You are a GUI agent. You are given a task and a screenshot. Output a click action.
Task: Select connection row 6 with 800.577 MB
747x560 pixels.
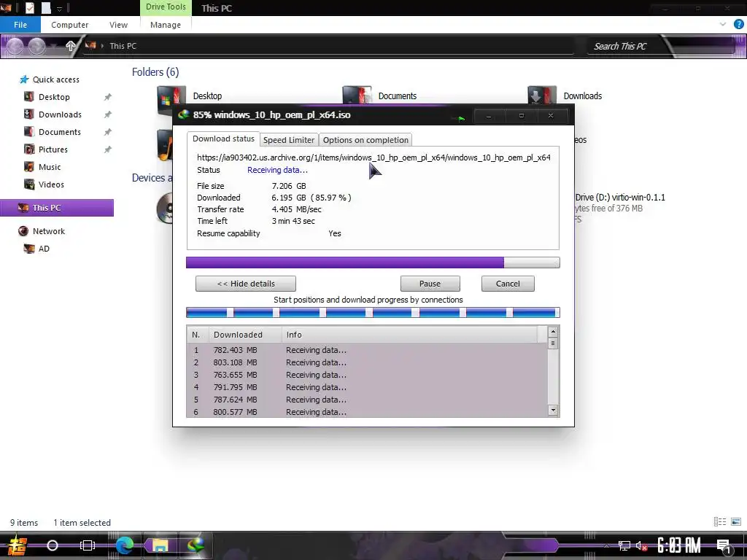[x=367, y=412]
